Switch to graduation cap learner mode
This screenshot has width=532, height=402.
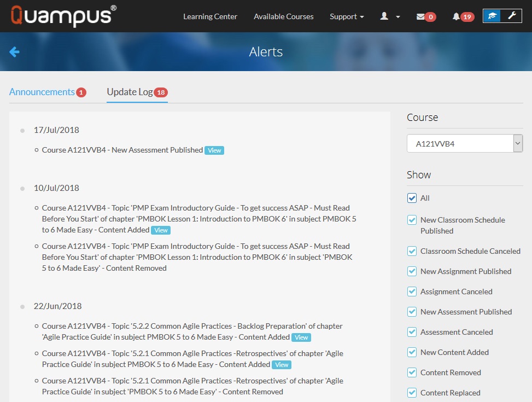point(493,16)
